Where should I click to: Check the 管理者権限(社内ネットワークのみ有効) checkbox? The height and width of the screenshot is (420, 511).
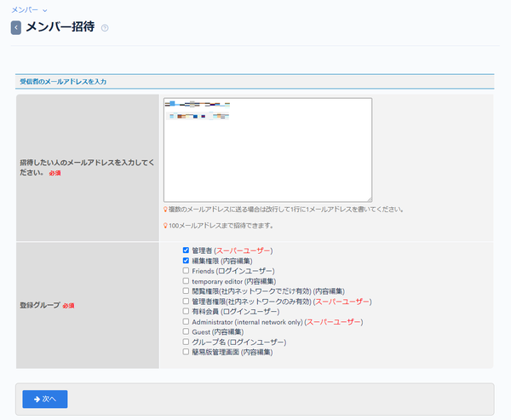tap(186, 301)
